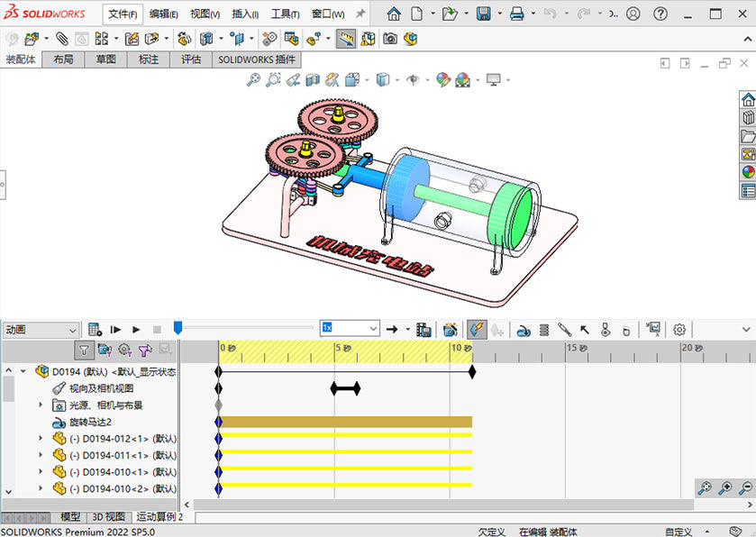
Task: Select the 视向及相机视图 key segment
Action: [x=345, y=388]
